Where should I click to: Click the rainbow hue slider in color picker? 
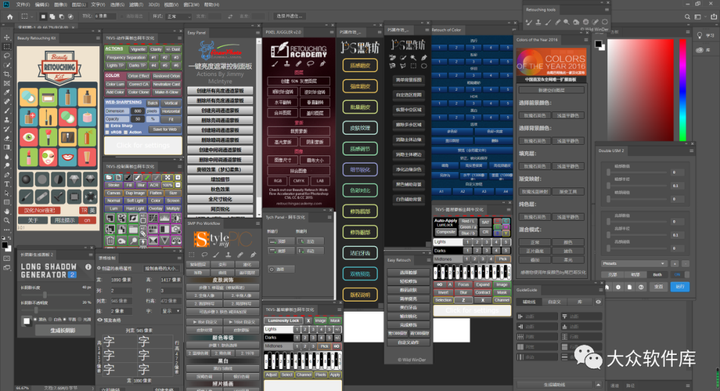click(x=683, y=90)
